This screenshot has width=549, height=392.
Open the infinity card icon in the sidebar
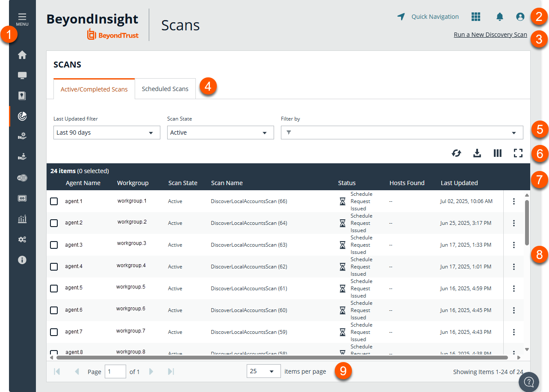pyautogui.click(x=22, y=198)
